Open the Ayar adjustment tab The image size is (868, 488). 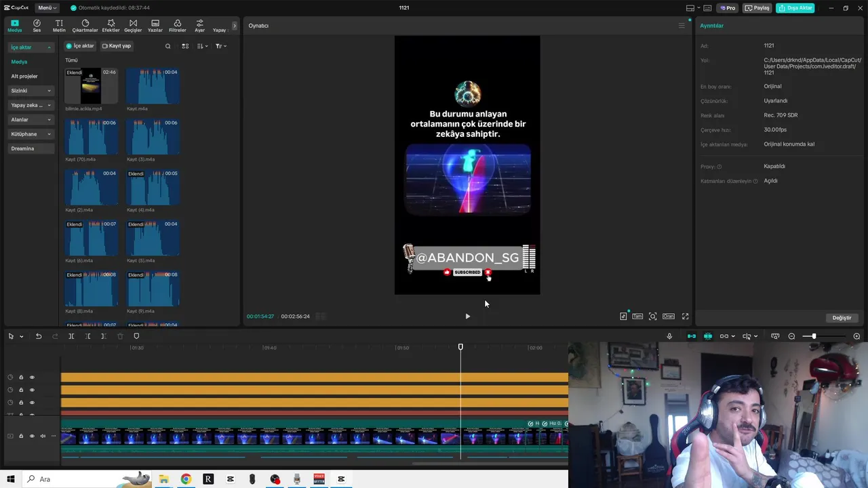(x=199, y=26)
